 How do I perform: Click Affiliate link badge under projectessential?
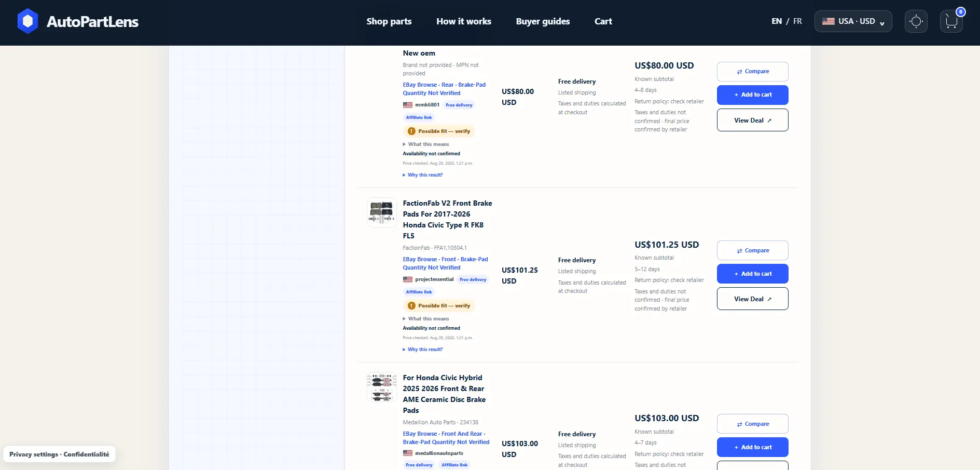click(x=419, y=292)
